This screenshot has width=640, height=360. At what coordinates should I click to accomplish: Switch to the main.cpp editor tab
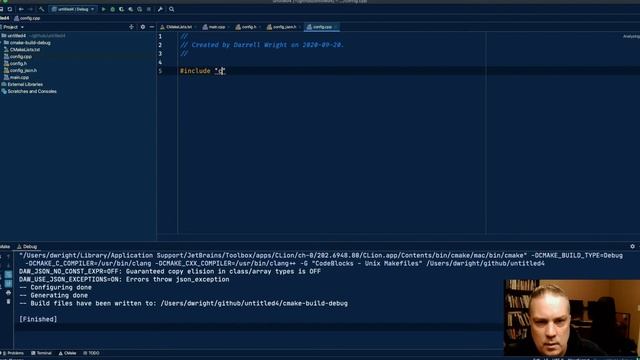point(214,27)
